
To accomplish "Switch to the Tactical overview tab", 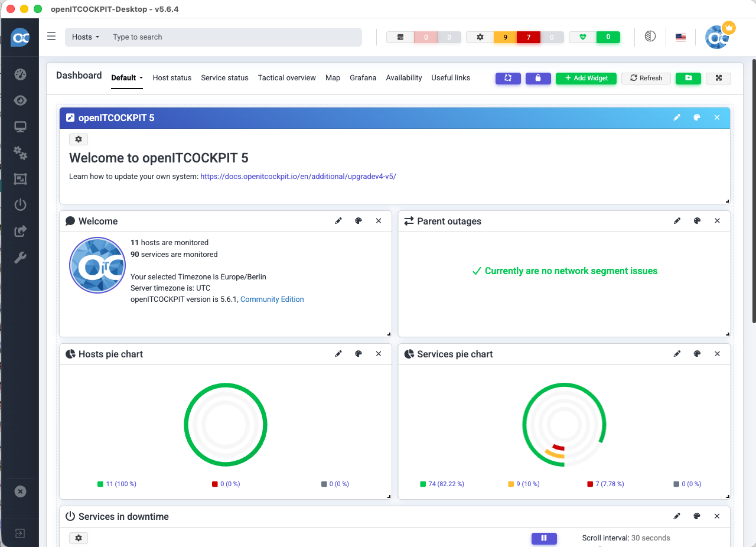I will point(287,78).
